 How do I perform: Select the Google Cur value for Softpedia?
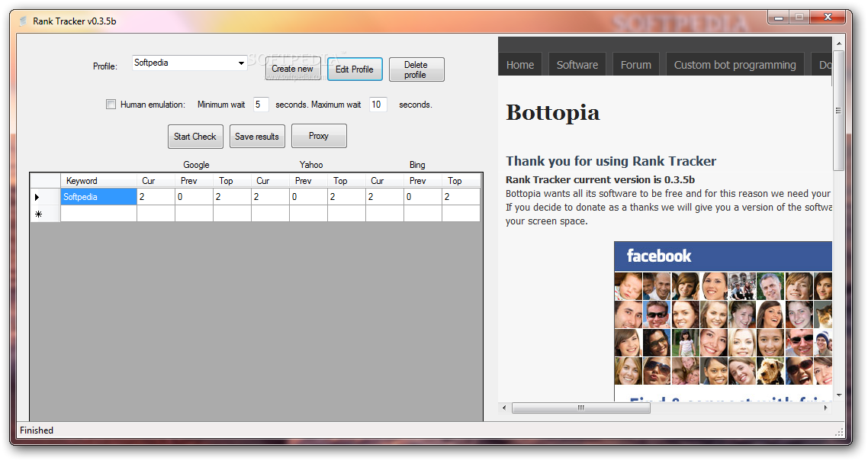coord(156,197)
